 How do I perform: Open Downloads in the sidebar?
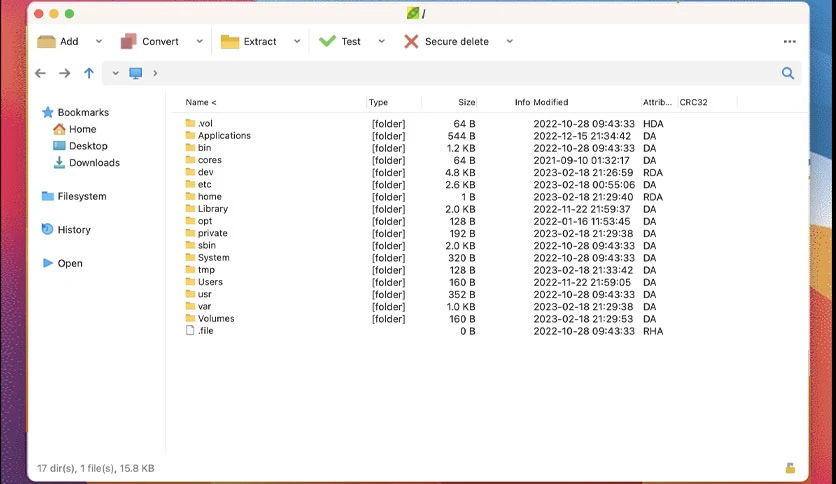(x=94, y=163)
